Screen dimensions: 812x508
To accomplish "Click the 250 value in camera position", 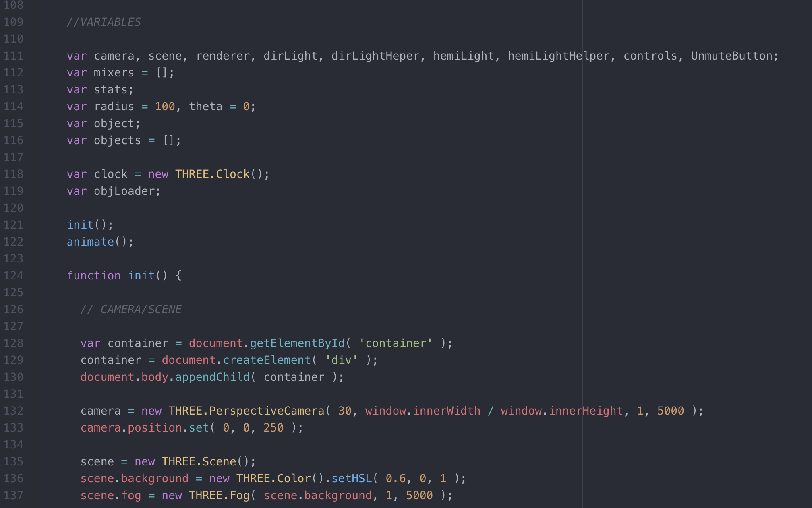I will pos(273,428).
